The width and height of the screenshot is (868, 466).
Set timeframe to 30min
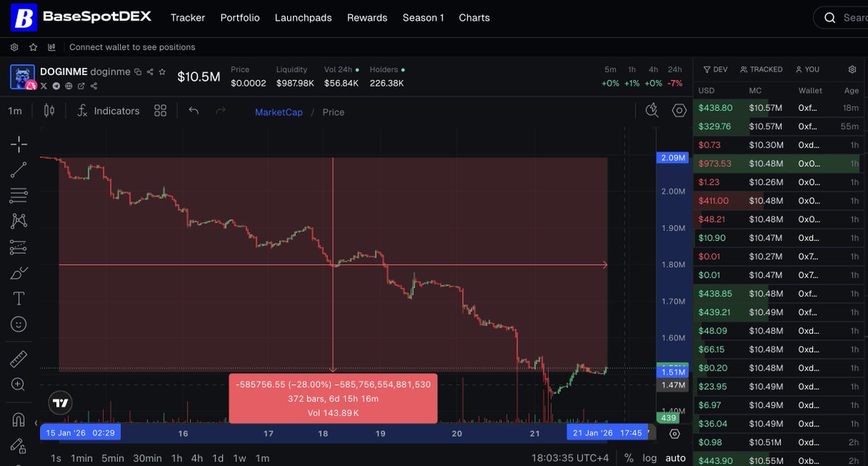point(148,458)
